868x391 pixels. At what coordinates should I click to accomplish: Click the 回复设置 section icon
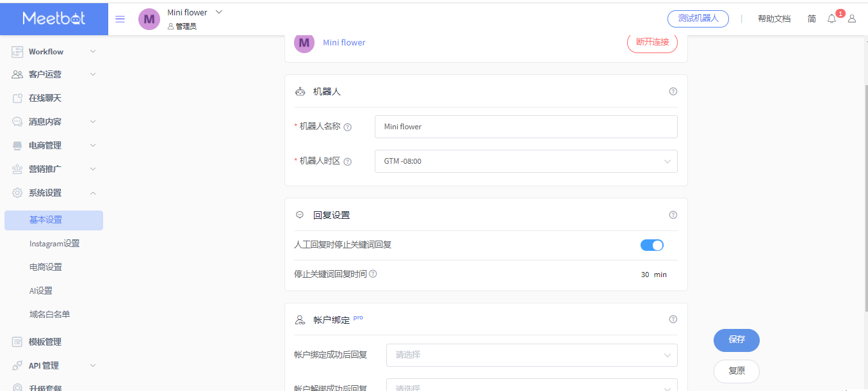(299, 215)
